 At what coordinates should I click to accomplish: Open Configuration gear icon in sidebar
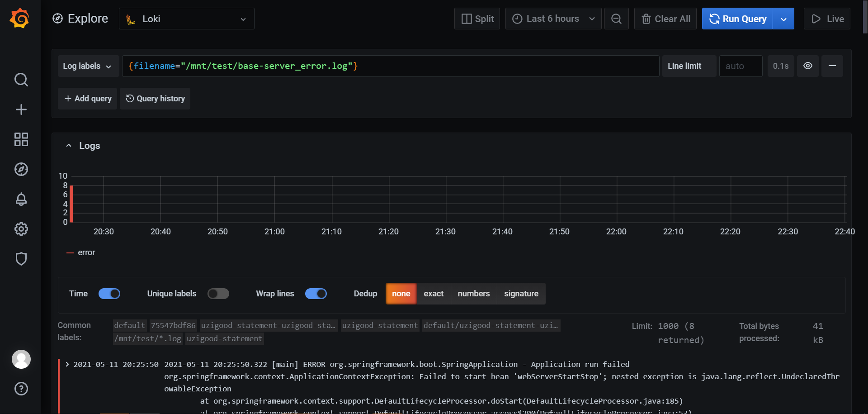click(x=21, y=229)
